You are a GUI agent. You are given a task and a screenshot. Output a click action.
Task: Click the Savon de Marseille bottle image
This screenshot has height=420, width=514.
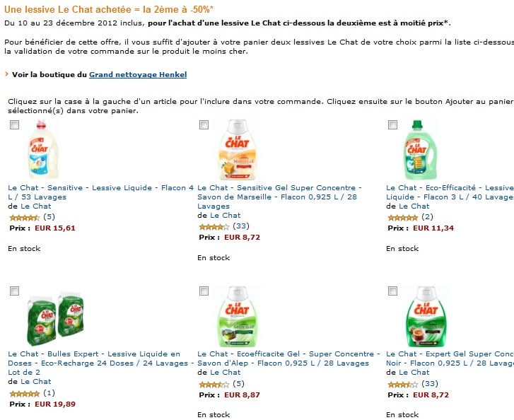click(x=237, y=149)
